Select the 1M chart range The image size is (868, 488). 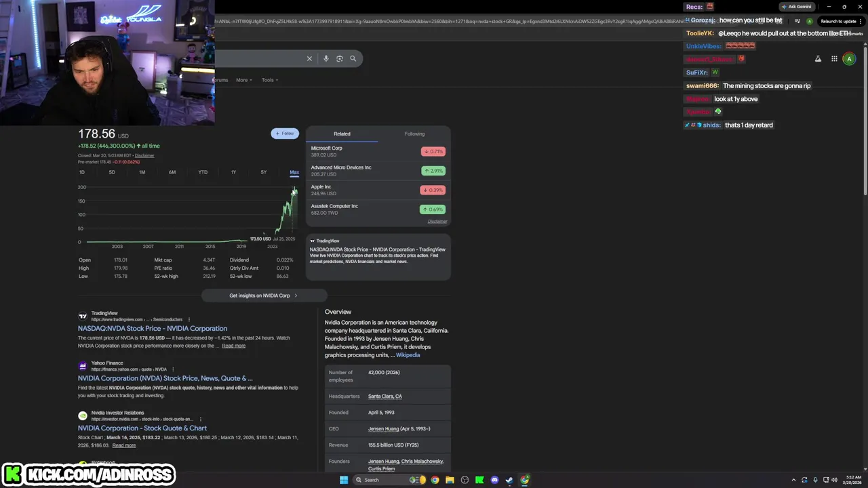click(142, 172)
